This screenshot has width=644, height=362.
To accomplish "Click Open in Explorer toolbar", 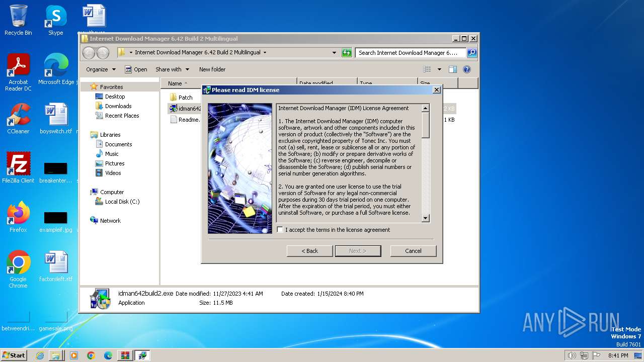I will [x=136, y=69].
